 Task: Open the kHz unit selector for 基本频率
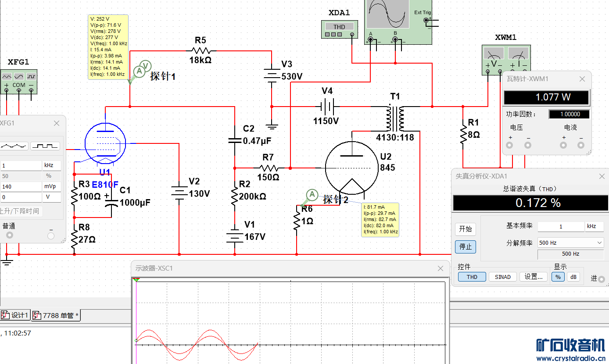click(594, 226)
